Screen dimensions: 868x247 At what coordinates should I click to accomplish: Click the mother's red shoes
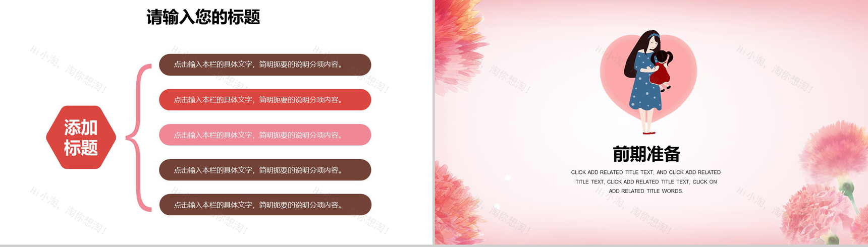[x=648, y=133]
